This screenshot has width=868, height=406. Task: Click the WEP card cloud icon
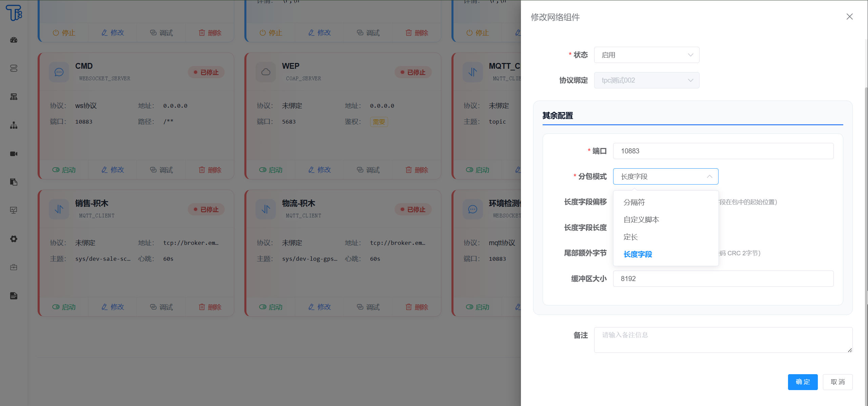coord(266,72)
